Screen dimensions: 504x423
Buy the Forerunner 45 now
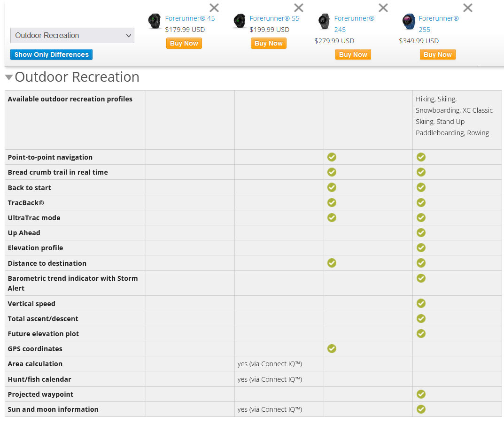(x=184, y=43)
